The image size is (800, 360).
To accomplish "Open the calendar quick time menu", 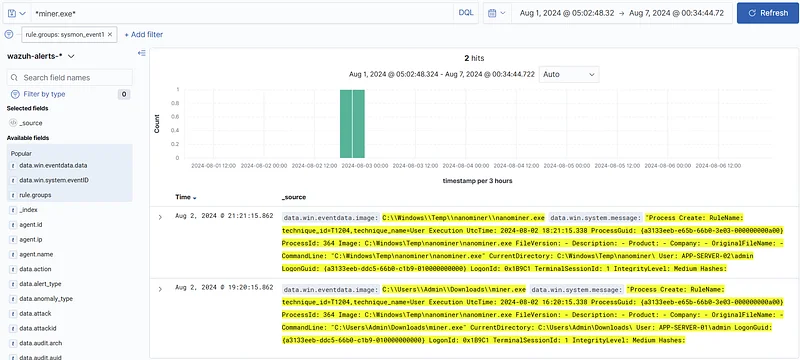I will [x=496, y=13].
